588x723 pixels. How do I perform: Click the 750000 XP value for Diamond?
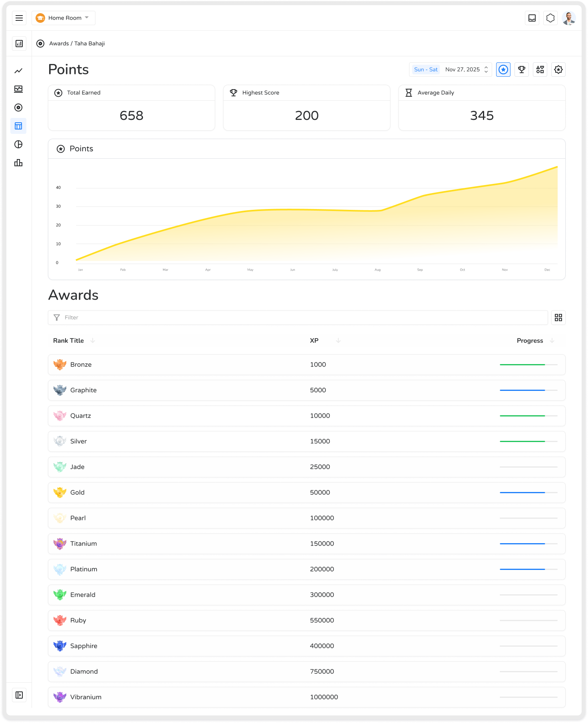[x=322, y=671]
